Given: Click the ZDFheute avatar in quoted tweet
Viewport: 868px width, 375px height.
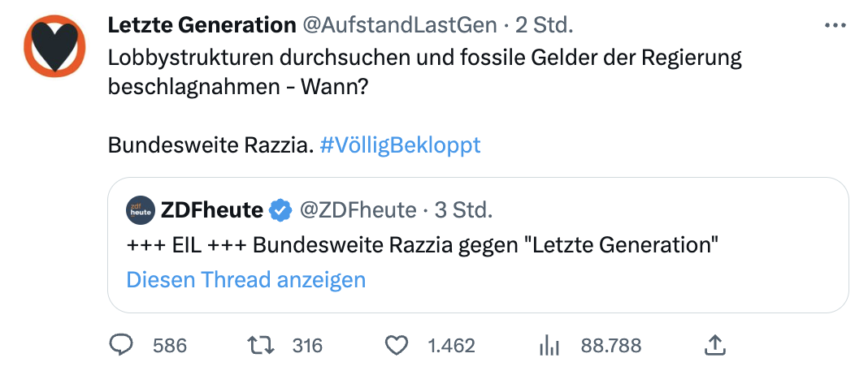Looking at the screenshot, I should pyautogui.click(x=141, y=211).
